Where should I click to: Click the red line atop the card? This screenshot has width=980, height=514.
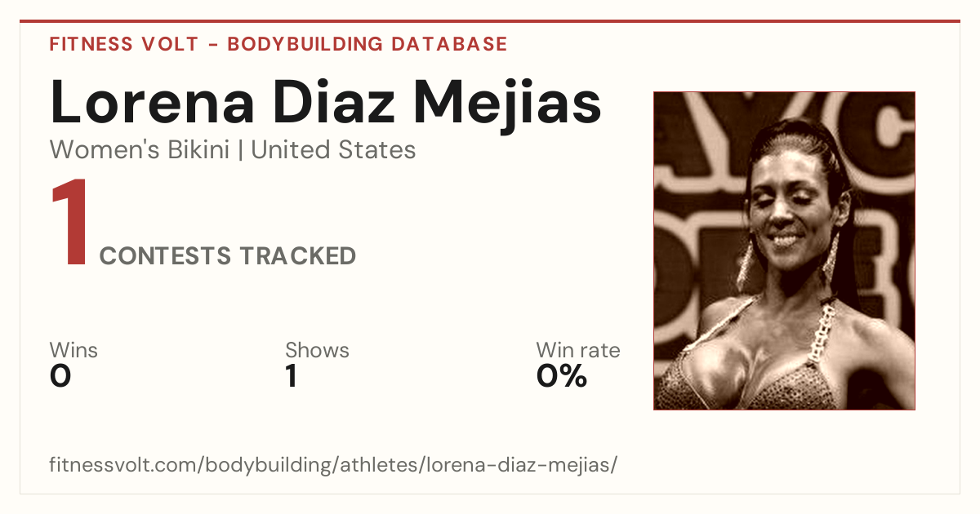[x=490, y=21]
